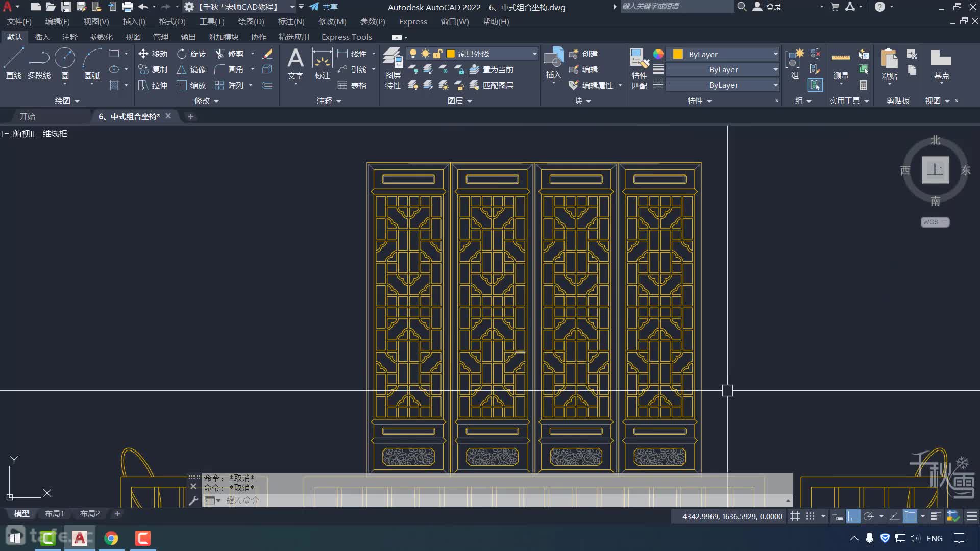Click the Fillet (圆角) tool
Screen dimensions: 980x551
coord(230,69)
